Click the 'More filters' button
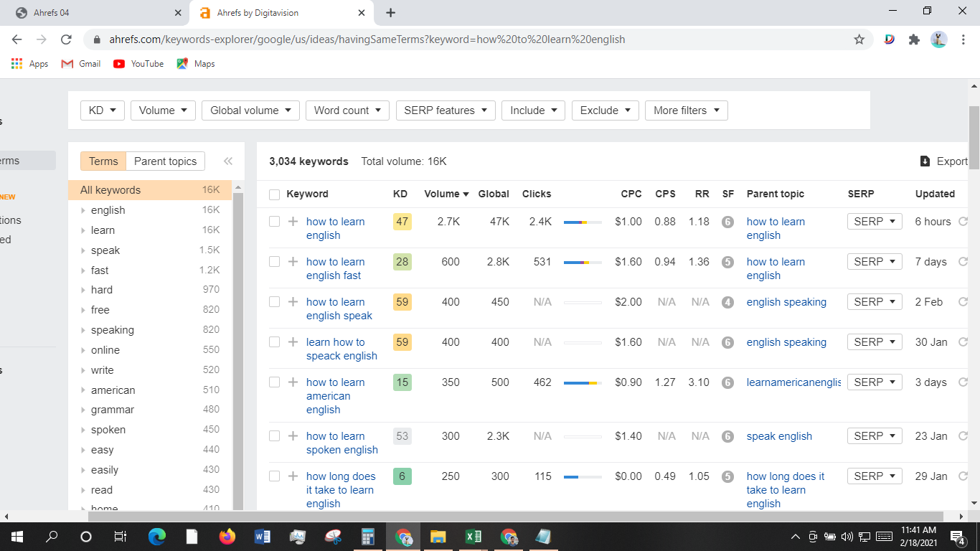 687,110
